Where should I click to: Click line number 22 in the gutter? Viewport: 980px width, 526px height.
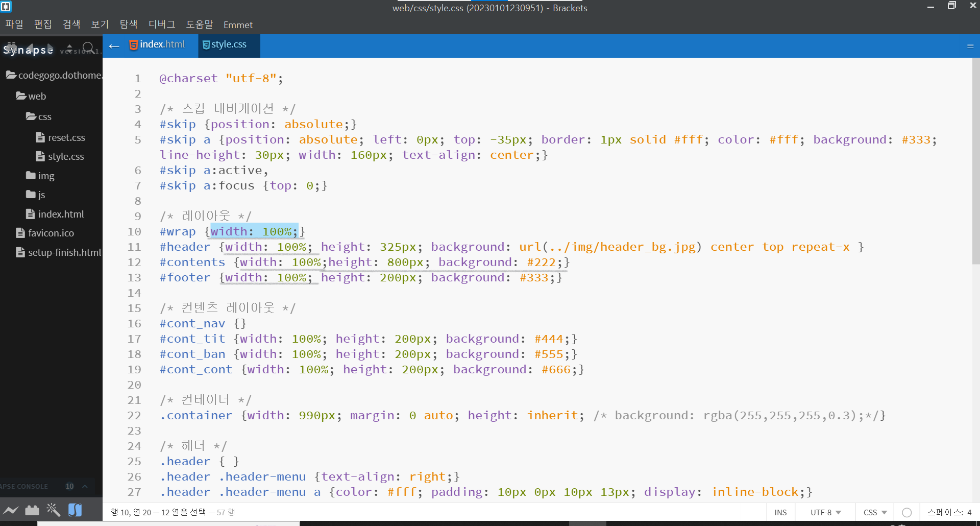(x=134, y=415)
